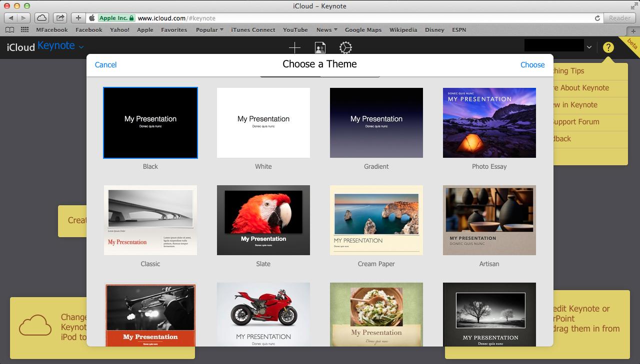Click the Coaching Tips help item
Image resolution: width=640 pixels, height=364 pixels.
pyautogui.click(x=590, y=71)
